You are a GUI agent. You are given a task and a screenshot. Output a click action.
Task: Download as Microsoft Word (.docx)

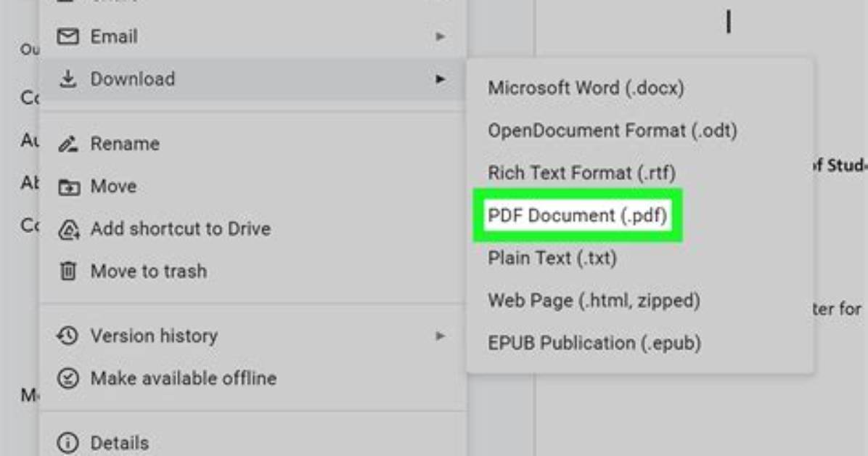click(640, 88)
